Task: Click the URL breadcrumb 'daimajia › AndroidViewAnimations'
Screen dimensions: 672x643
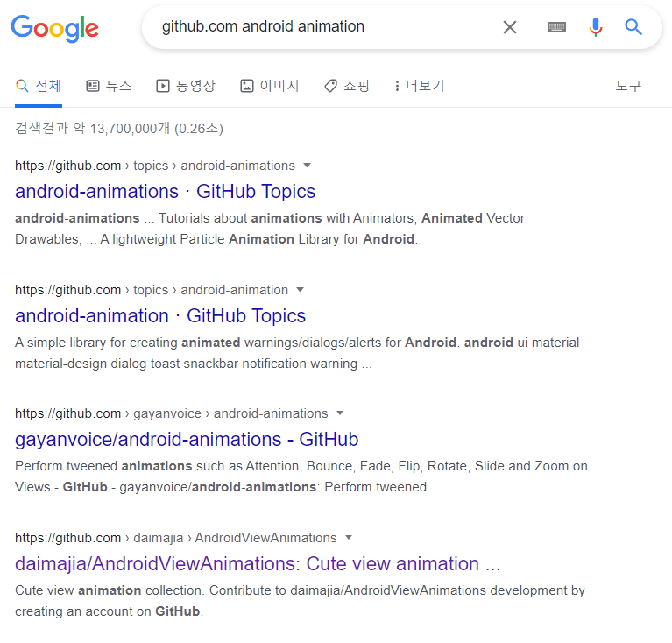Action: (235, 538)
